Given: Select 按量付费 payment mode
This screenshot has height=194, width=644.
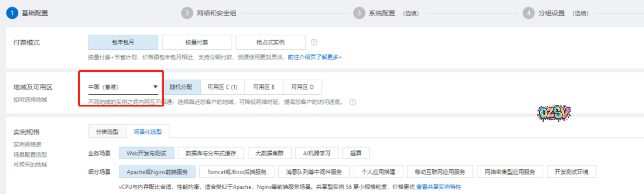Looking at the screenshot, I should click(x=197, y=42).
